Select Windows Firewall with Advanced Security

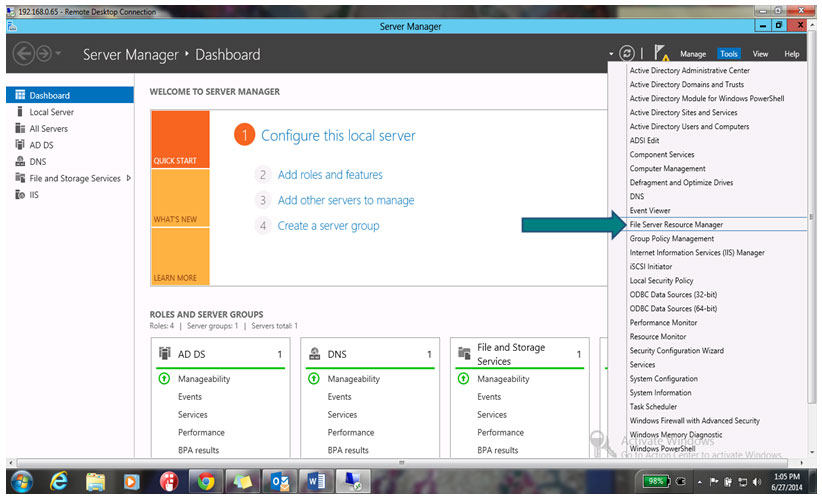(x=695, y=420)
